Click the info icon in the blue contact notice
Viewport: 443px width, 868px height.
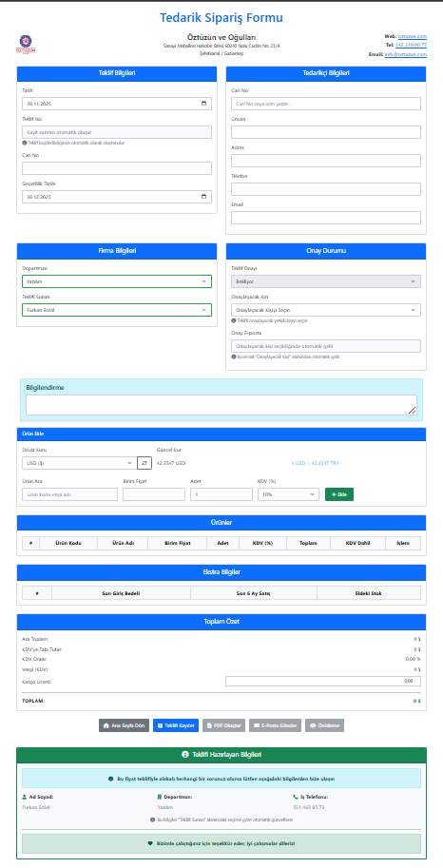pyautogui.click(x=111, y=779)
